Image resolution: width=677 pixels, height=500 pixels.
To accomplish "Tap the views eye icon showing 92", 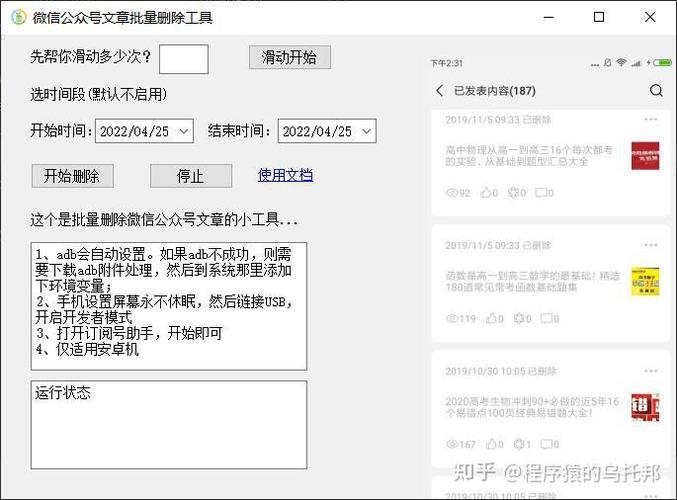I will click(452, 193).
